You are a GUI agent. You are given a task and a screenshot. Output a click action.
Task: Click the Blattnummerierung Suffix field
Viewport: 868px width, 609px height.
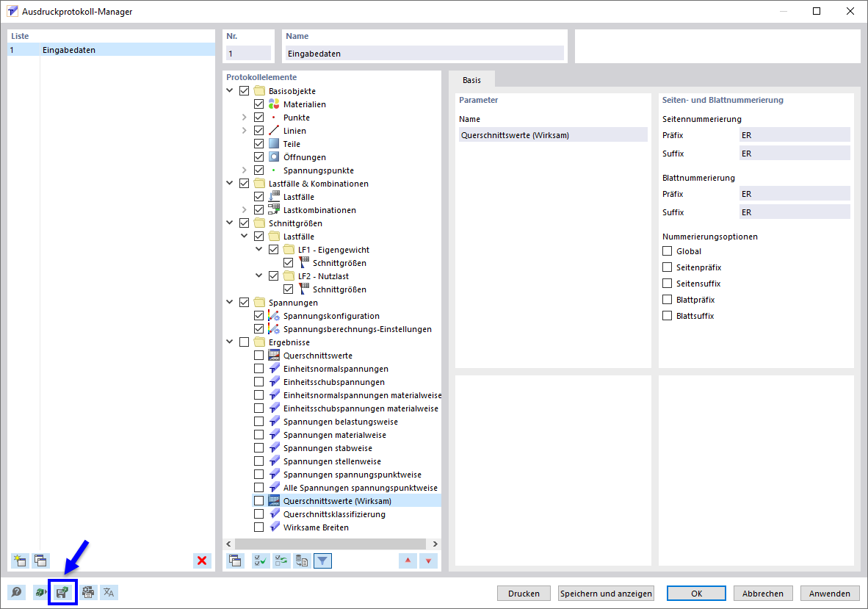(795, 212)
